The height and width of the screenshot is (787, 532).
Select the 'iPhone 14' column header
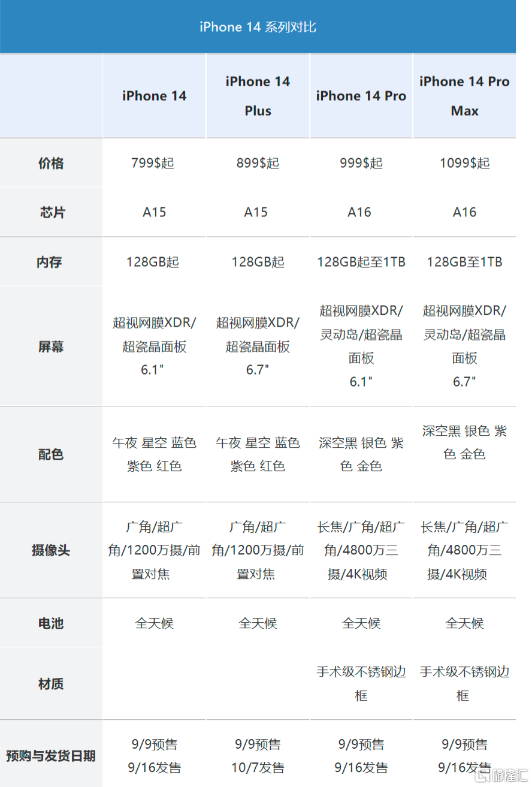[x=155, y=96]
